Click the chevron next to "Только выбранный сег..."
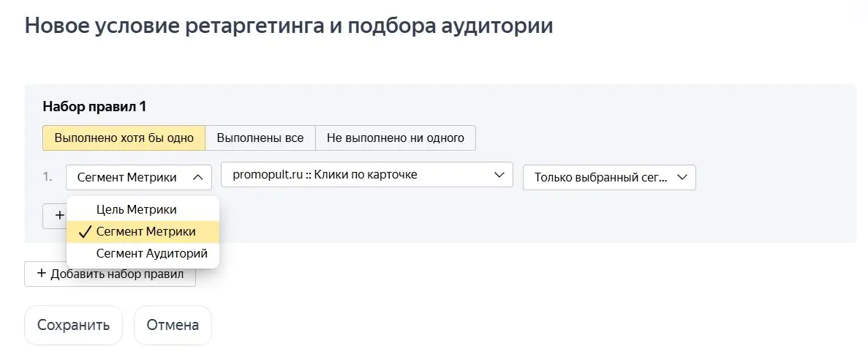Screen dimensions: 868x360 [x=682, y=177]
